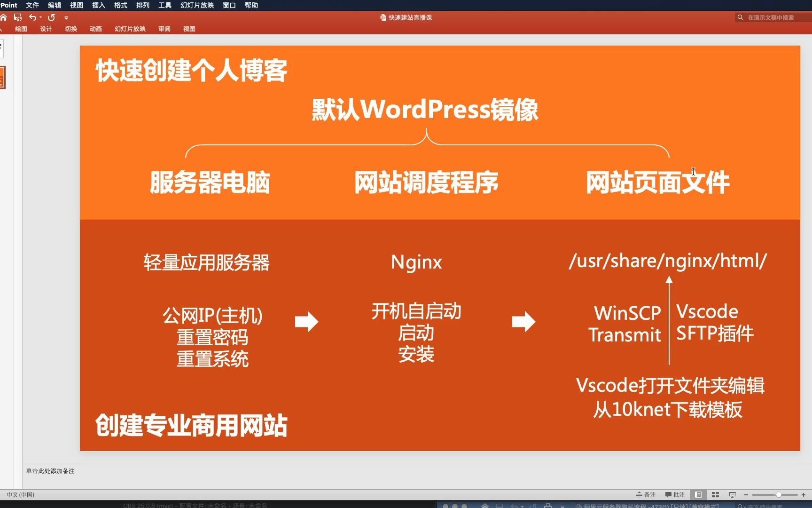This screenshot has width=812, height=508.
Task: Select the heading 默认WordPress镜像
Action: pyautogui.click(x=425, y=110)
